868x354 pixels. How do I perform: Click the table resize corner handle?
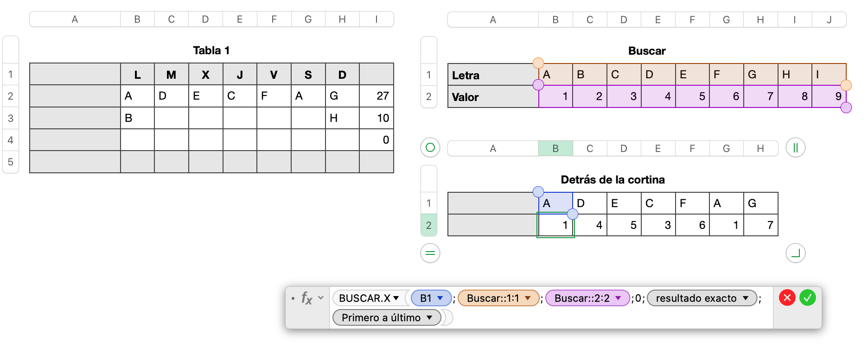pyautogui.click(x=795, y=253)
